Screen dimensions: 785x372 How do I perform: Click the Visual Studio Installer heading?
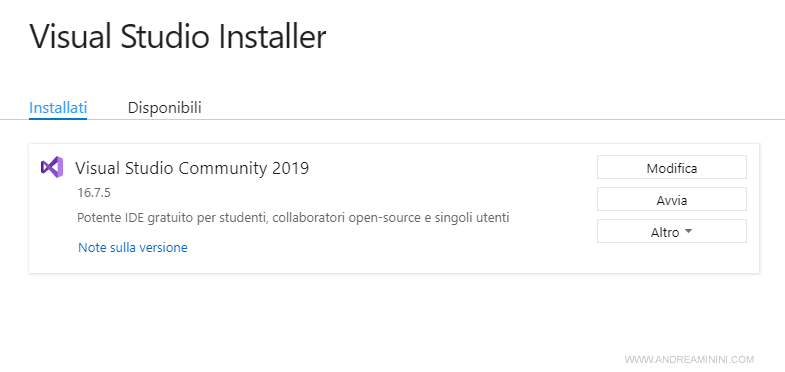coord(178,37)
